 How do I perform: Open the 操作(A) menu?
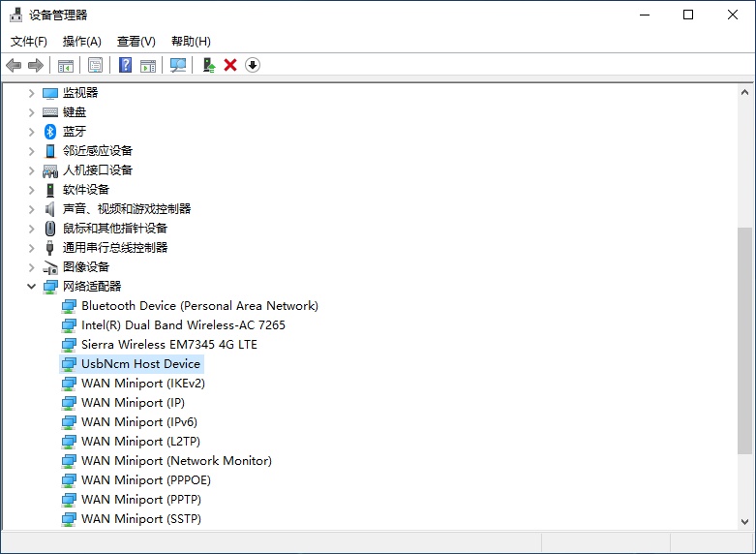(81, 42)
